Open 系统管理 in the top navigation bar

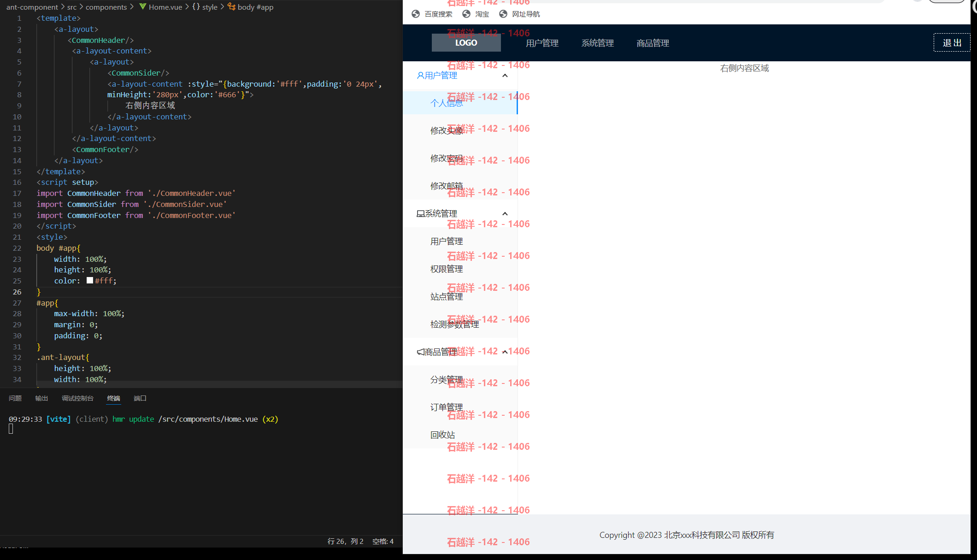[x=597, y=43]
